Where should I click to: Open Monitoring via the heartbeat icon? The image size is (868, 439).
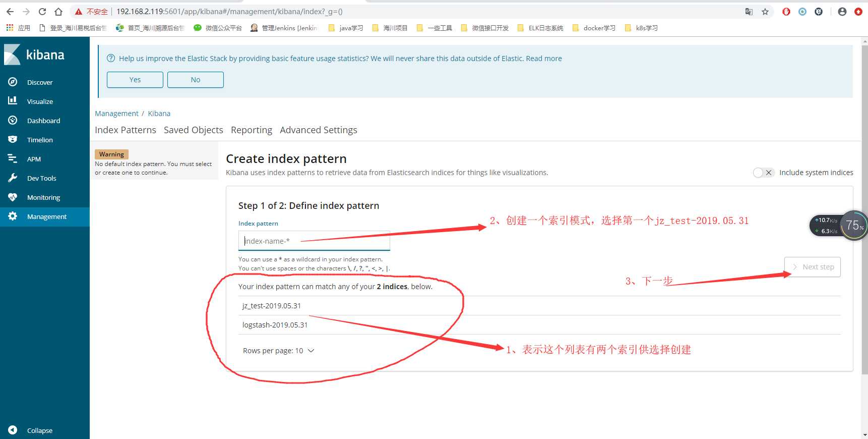[13, 197]
